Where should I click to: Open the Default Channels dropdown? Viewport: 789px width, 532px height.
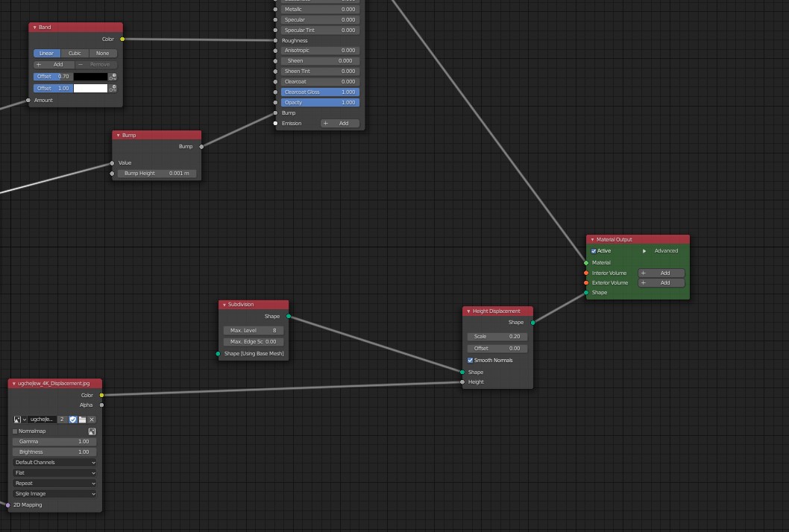tap(55, 463)
